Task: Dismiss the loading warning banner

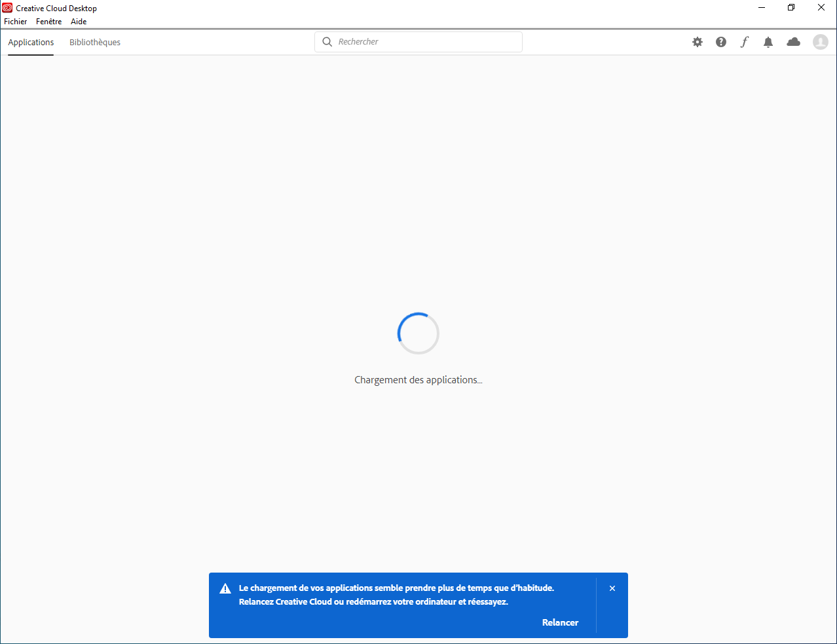Action: click(x=612, y=588)
